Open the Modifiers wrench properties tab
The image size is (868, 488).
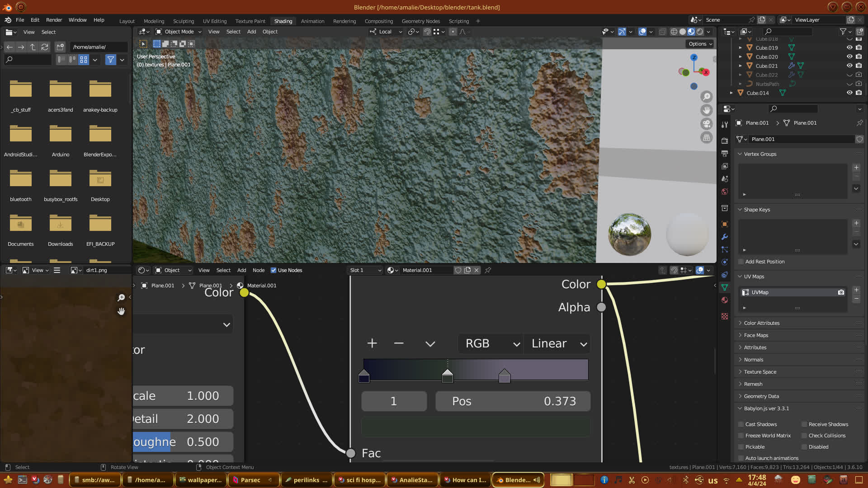(725, 237)
